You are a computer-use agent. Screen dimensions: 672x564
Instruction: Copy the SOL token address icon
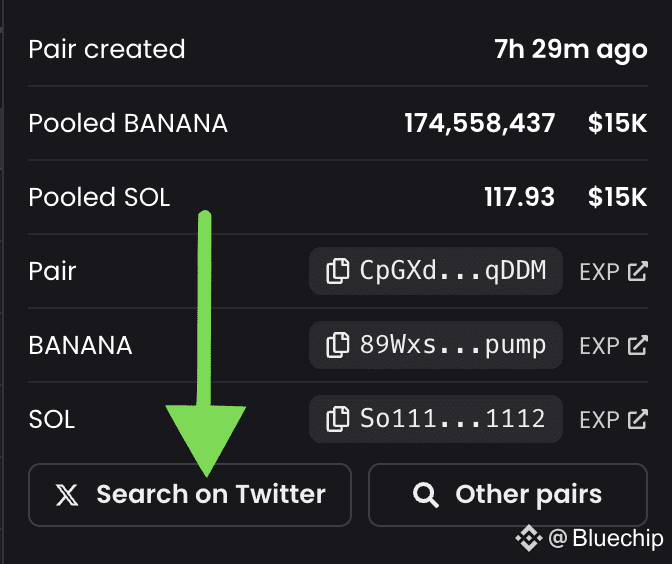pos(338,419)
